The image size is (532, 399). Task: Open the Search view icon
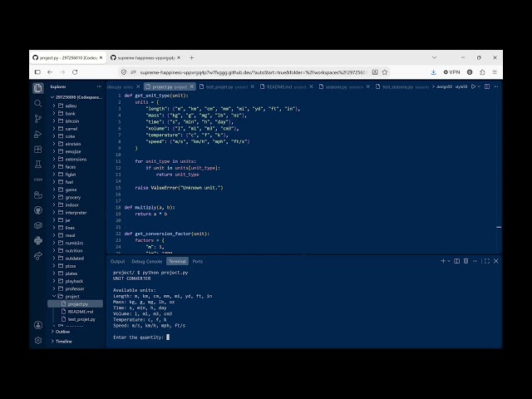(x=38, y=103)
